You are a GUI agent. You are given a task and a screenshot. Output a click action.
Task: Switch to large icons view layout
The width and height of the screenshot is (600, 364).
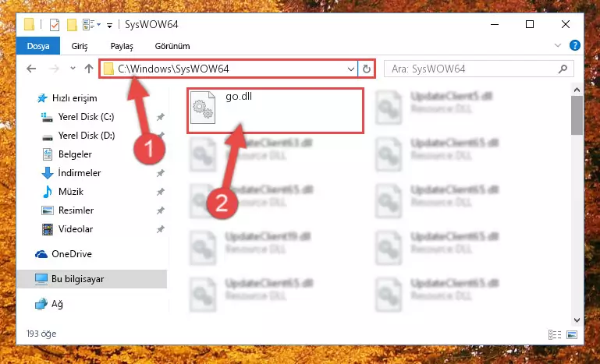[x=572, y=334]
